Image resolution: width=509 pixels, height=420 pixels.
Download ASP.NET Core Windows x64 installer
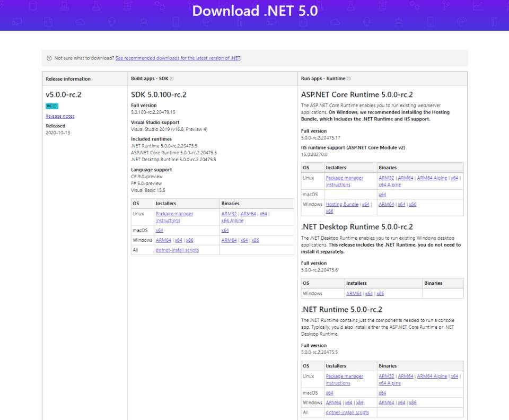[x=366, y=205]
